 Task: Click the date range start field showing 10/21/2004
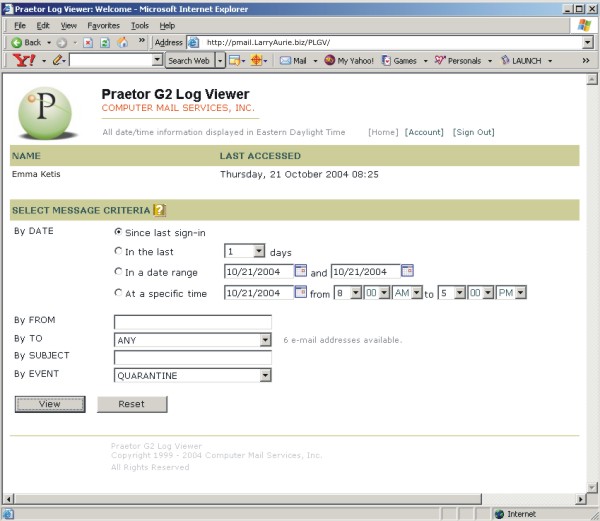259,271
